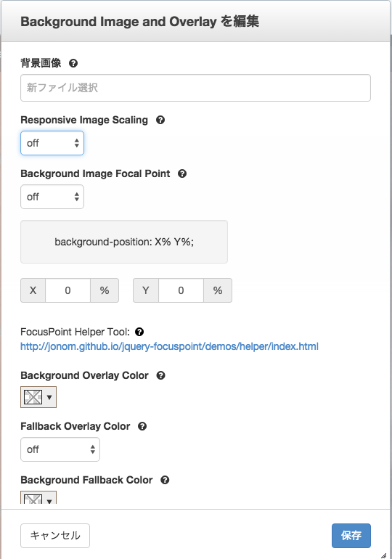Click help icon beside Background Fallback Color
The width and height of the screenshot is (392, 559).
(165, 480)
